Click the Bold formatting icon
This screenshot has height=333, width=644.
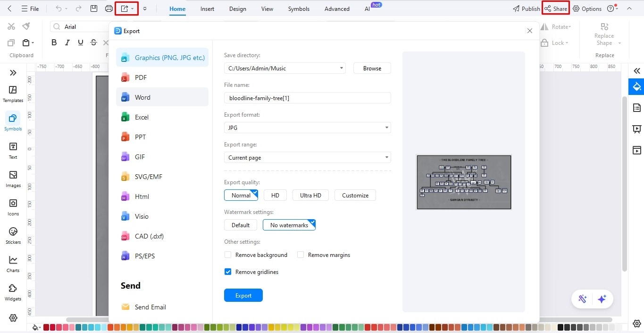54,43
